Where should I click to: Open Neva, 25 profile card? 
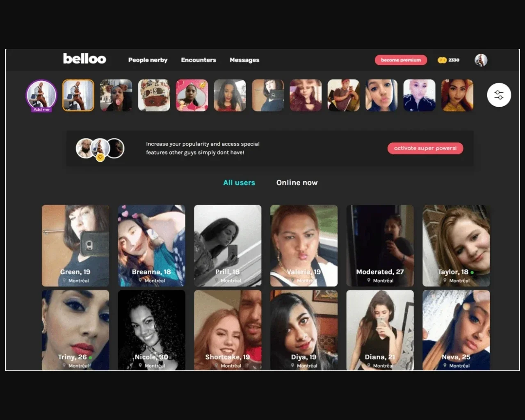(456, 330)
